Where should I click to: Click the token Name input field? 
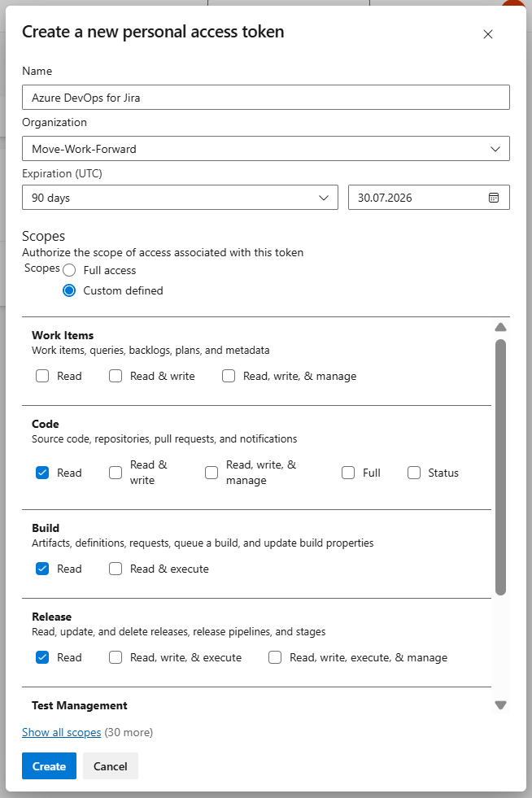(266, 97)
